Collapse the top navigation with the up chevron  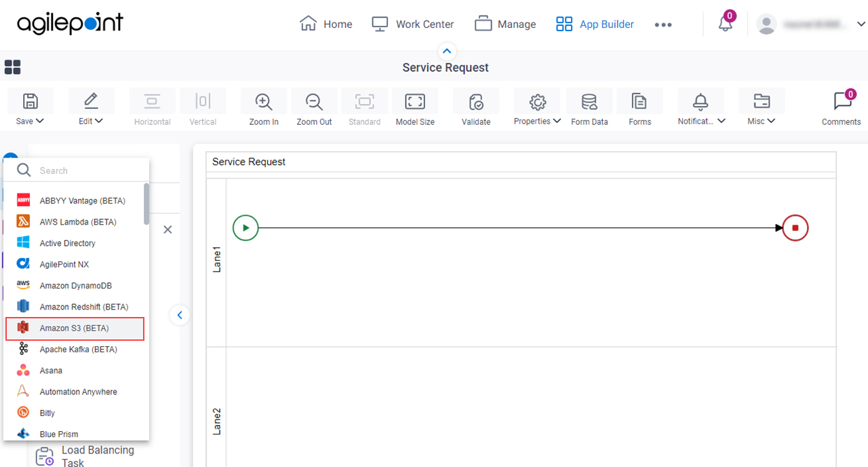[446, 51]
